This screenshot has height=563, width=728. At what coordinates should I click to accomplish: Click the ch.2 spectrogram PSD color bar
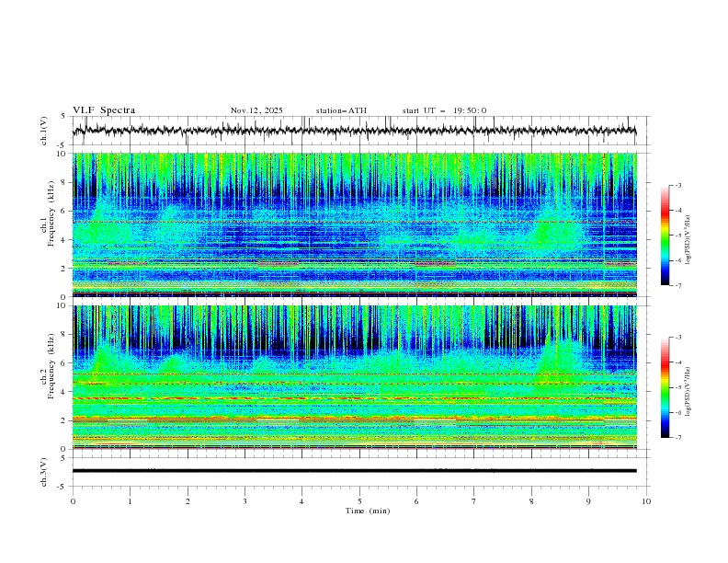point(665,387)
